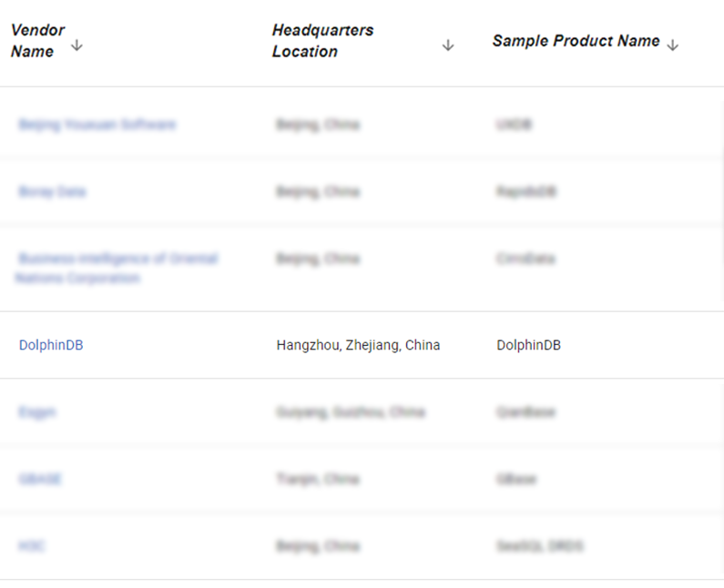Image resolution: width=724 pixels, height=588 pixels.
Task: Click the Headquarters Location column header text
Action: coord(322,41)
